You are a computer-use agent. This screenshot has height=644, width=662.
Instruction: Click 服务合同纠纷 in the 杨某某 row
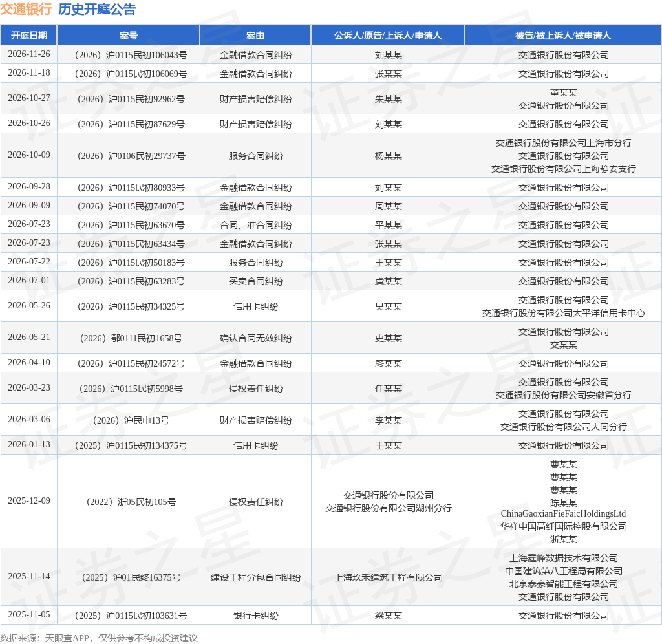[x=255, y=156]
